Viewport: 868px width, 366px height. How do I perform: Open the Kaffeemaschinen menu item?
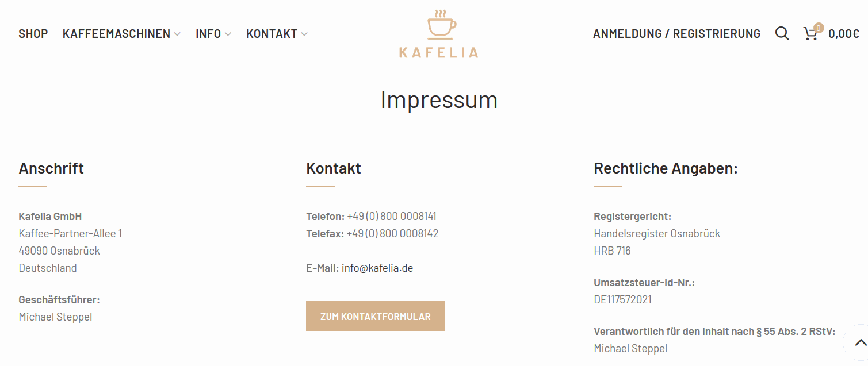click(116, 34)
